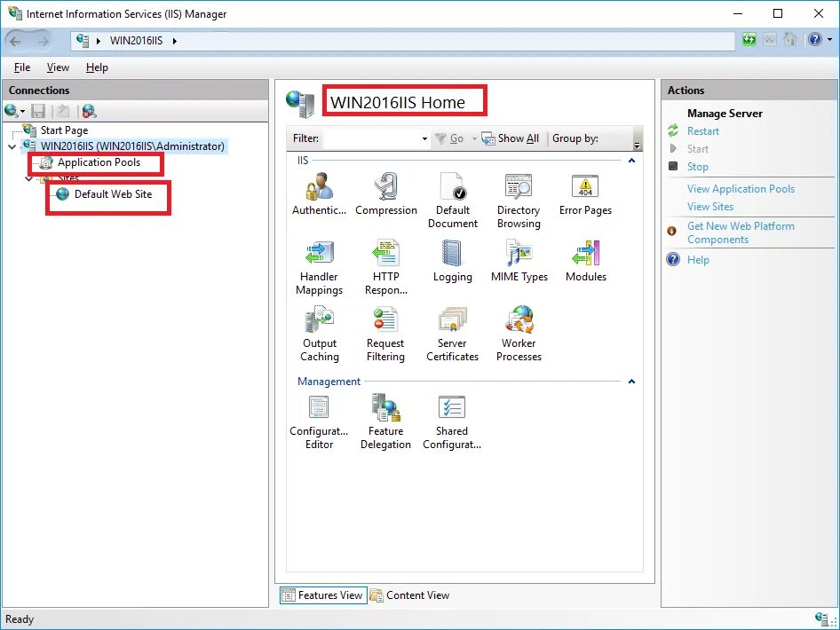Collapse the IIS group section

point(631,160)
